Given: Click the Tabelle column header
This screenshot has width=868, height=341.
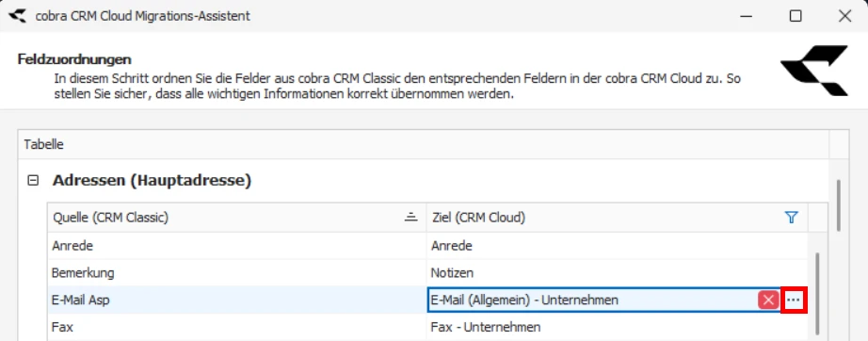Looking at the screenshot, I should (424, 145).
